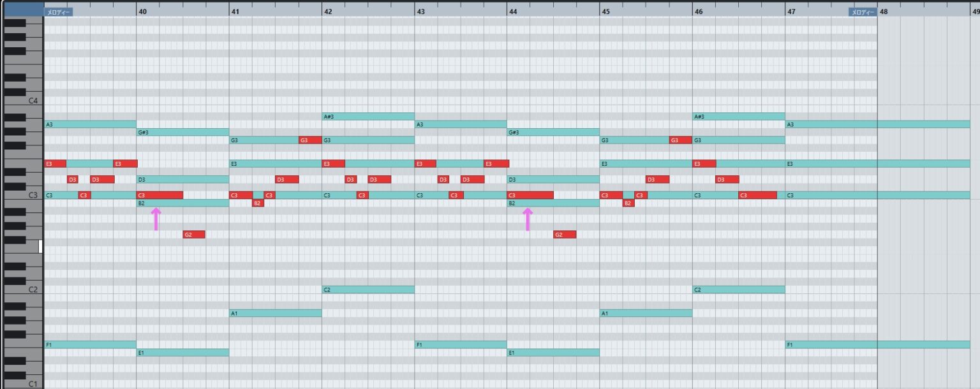The image size is (980, 389).
Task: Select the メロディー part label at ruler start
Action: pyautogui.click(x=59, y=11)
